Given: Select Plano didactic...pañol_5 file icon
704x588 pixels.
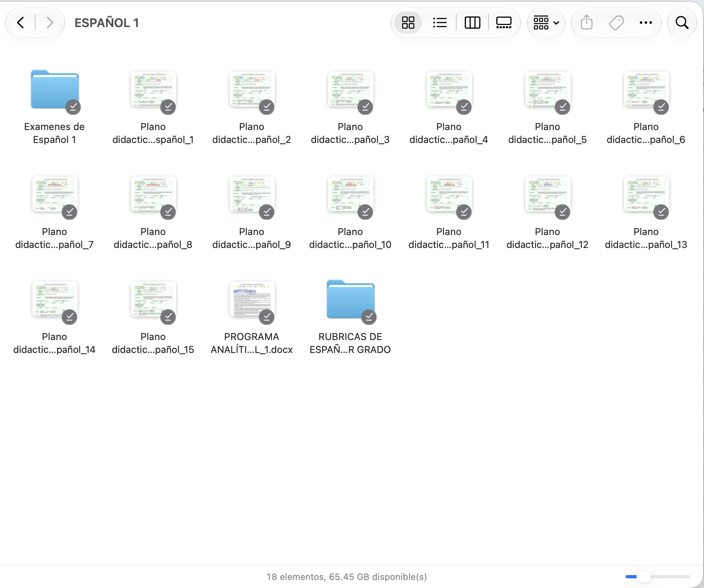Looking at the screenshot, I should pyautogui.click(x=548, y=89).
